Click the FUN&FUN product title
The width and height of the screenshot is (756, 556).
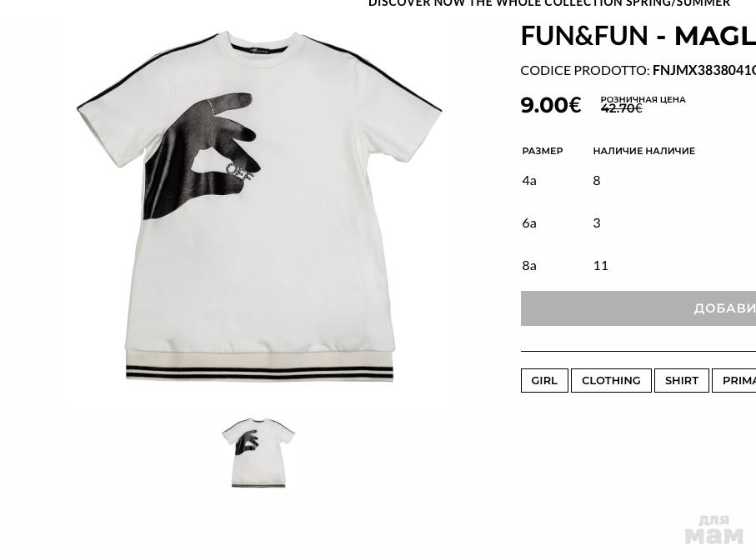[x=638, y=36]
